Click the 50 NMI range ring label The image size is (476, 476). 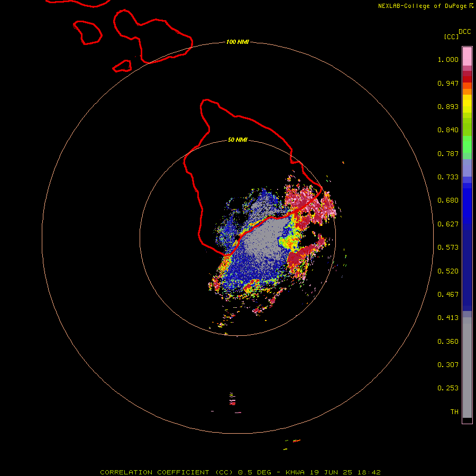coord(237,140)
